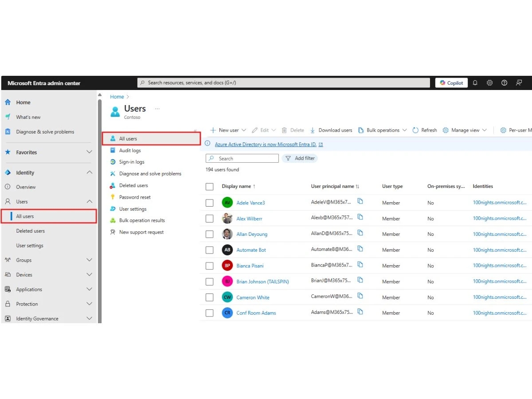This screenshot has width=532, height=399.
Task: Check the box for Conf Room Adams
Action: [x=210, y=313]
